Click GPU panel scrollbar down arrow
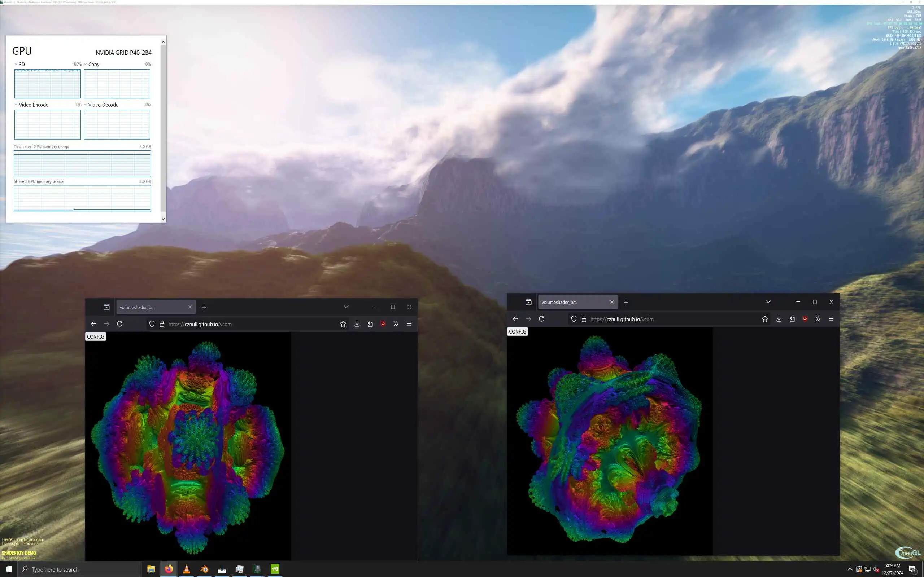924x577 pixels. (164, 219)
